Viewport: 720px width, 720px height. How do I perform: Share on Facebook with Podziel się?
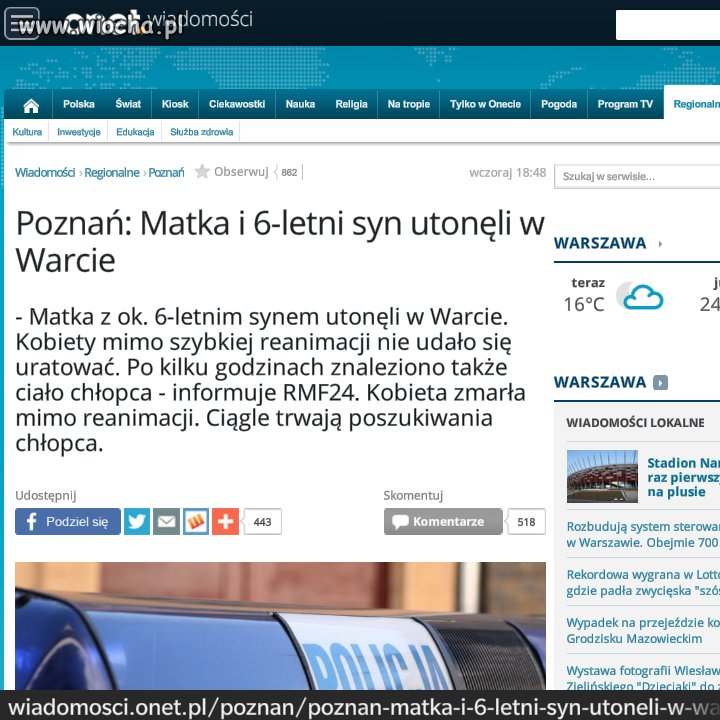coord(68,521)
